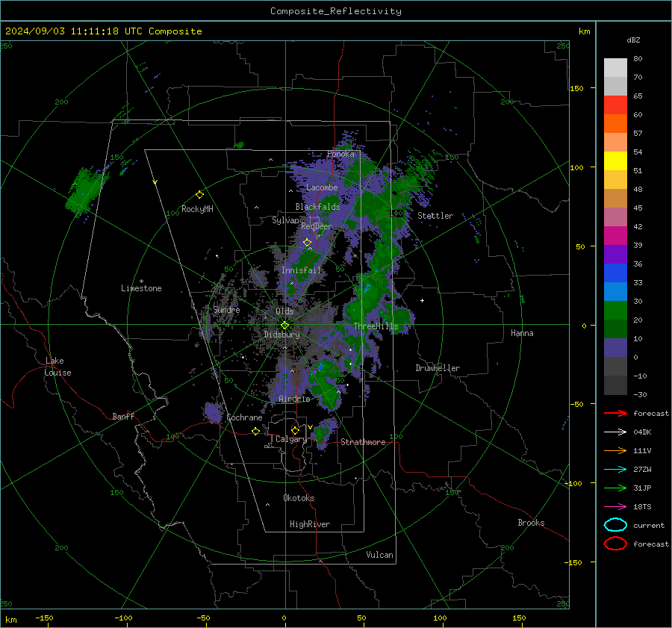The height and width of the screenshot is (628, 672).
Task: Click the Calgary city label
Action: (x=291, y=439)
